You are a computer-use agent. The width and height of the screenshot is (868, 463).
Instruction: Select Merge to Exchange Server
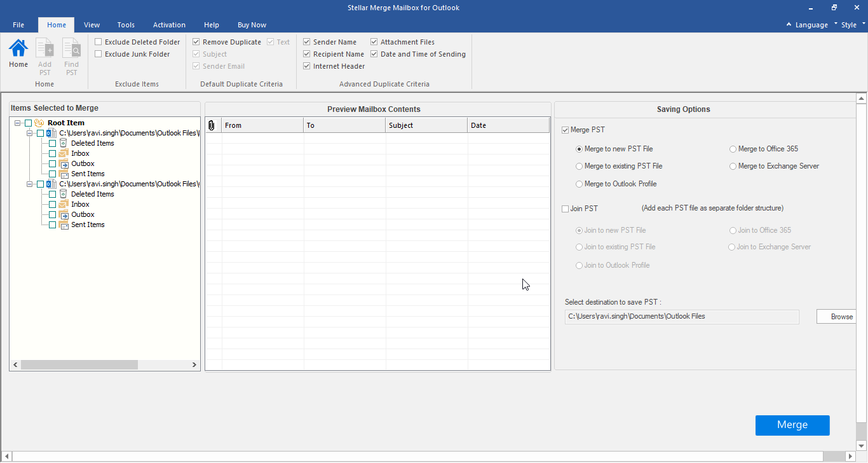point(733,166)
